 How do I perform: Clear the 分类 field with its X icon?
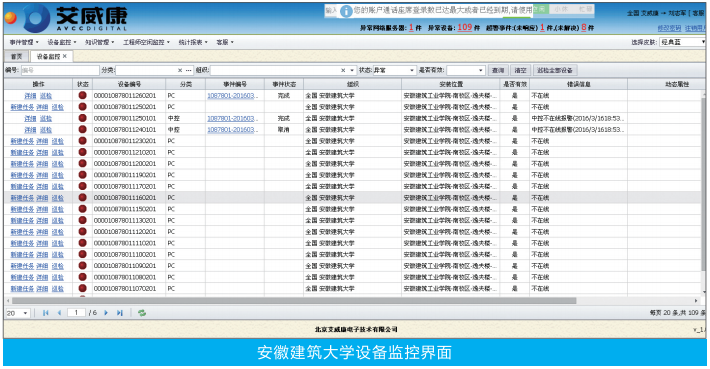[x=180, y=71]
